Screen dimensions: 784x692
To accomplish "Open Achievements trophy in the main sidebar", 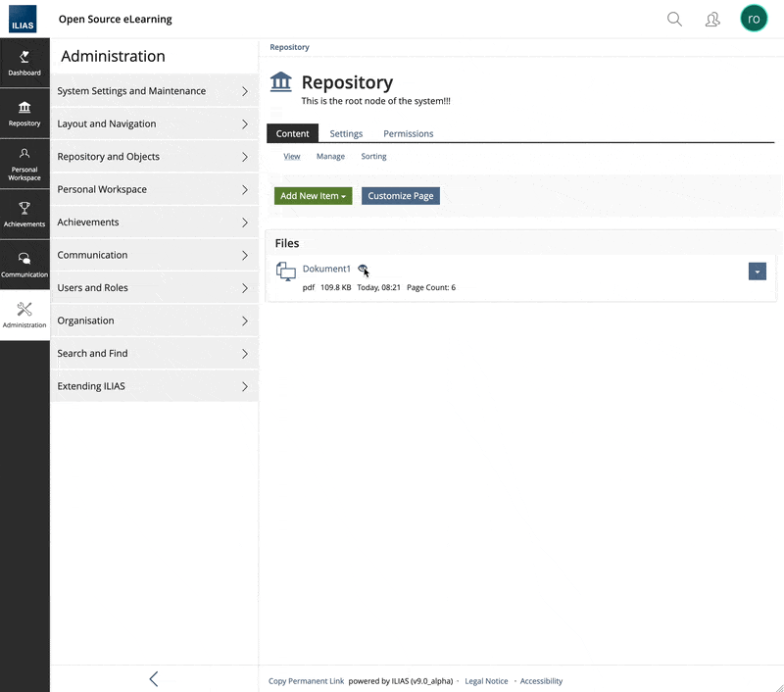I will pos(24,214).
